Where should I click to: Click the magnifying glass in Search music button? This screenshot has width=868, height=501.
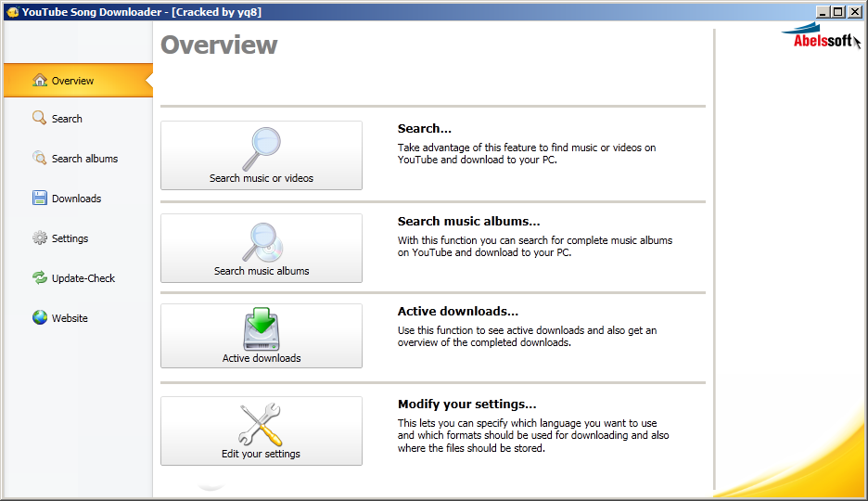[x=262, y=149]
